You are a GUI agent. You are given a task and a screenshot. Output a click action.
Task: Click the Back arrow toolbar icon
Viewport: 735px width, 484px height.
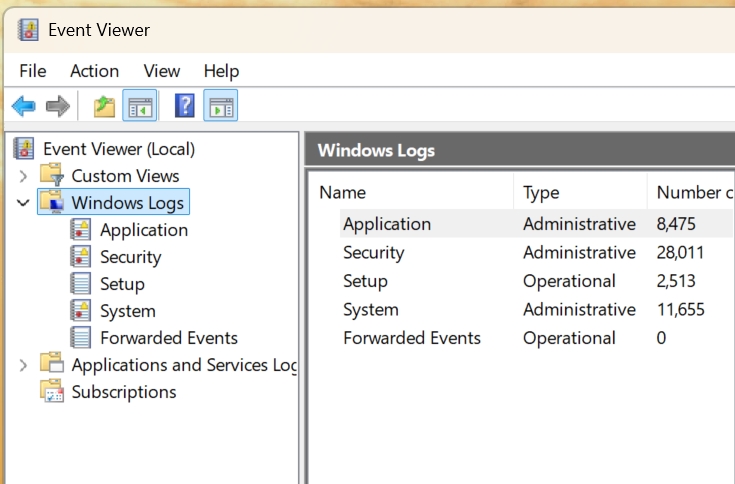pyautogui.click(x=23, y=105)
